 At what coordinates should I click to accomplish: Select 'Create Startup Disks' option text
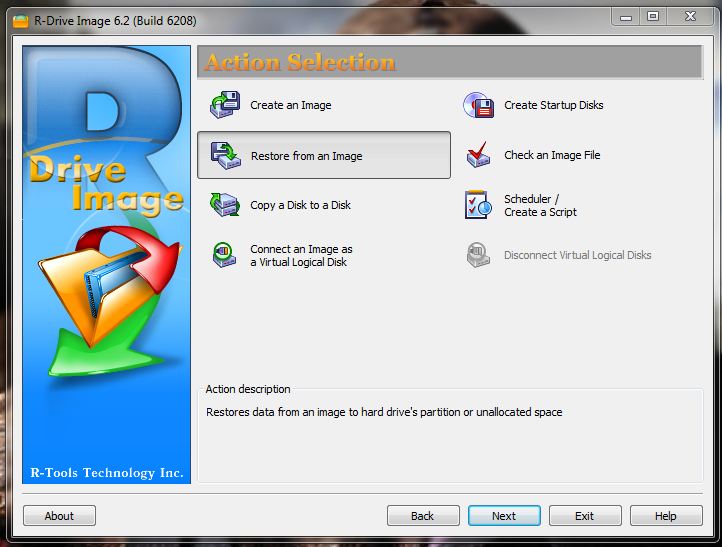pos(553,105)
